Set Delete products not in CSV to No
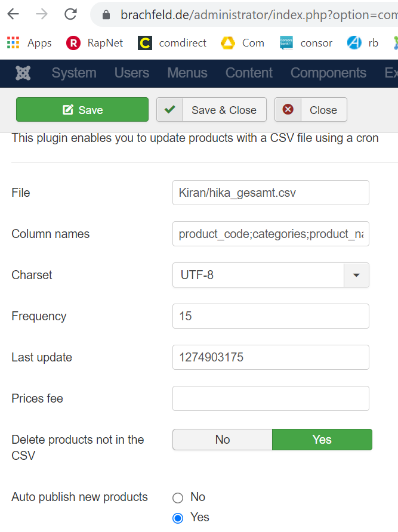This screenshot has width=398, height=532. click(223, 440)
